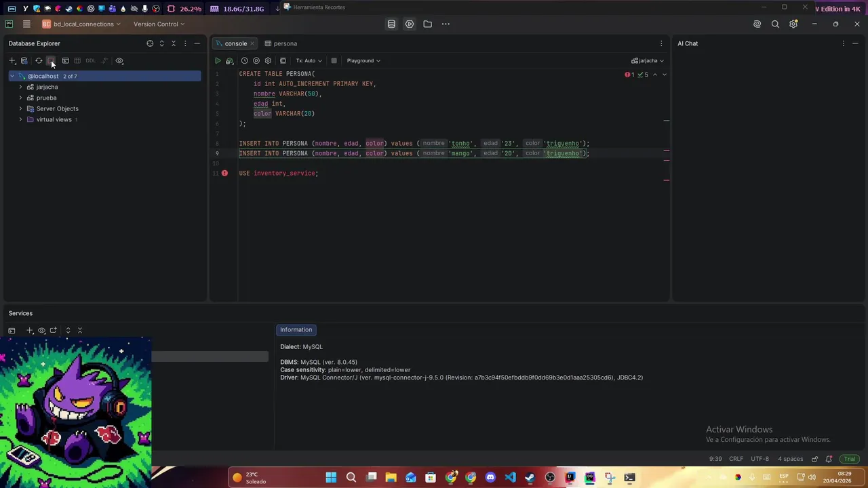Click the view parameters (P) icon
The image size is (868, 488).
click(256, 61)
